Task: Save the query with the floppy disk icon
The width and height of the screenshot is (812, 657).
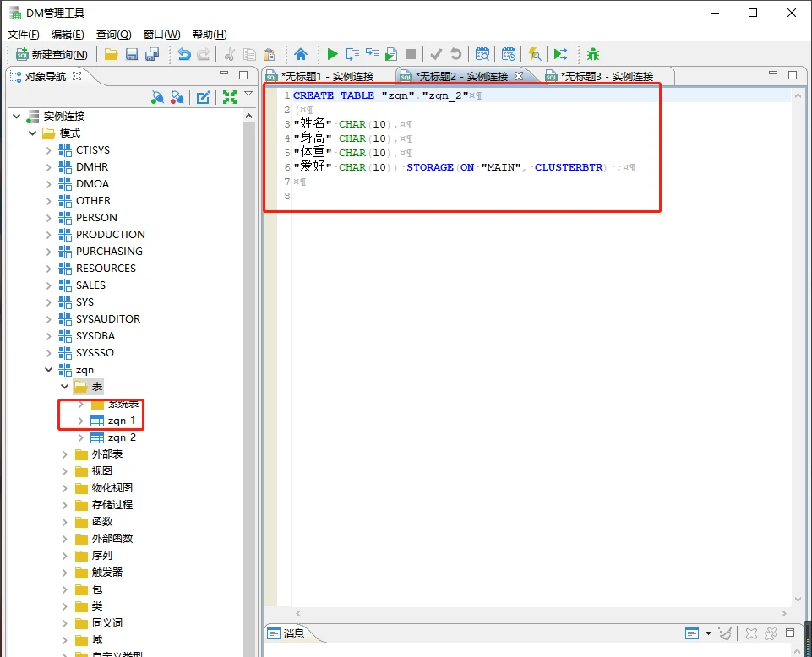Action: coord(132,54)
